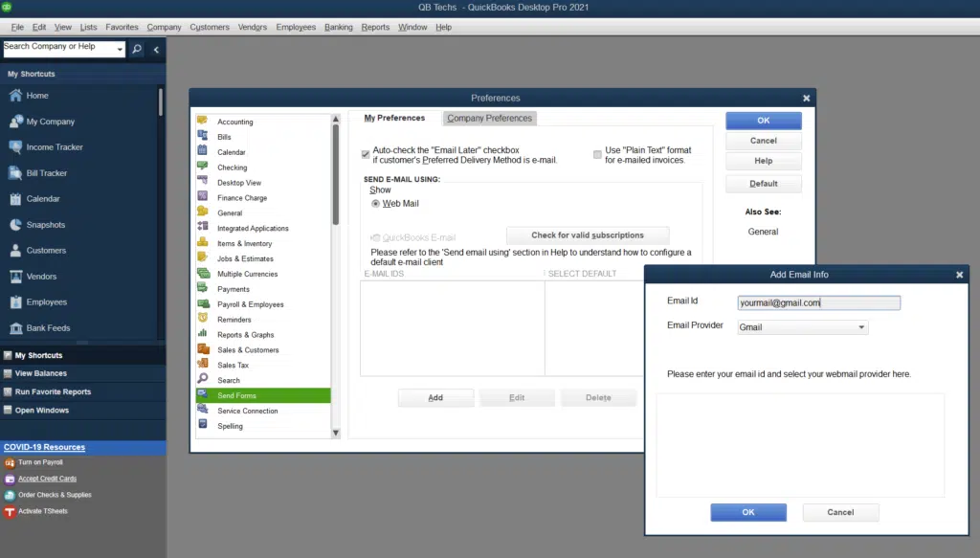Viewport: 980px width, 558px height.
Task: Select Accounting preferences icon
Action: point(203,121)
